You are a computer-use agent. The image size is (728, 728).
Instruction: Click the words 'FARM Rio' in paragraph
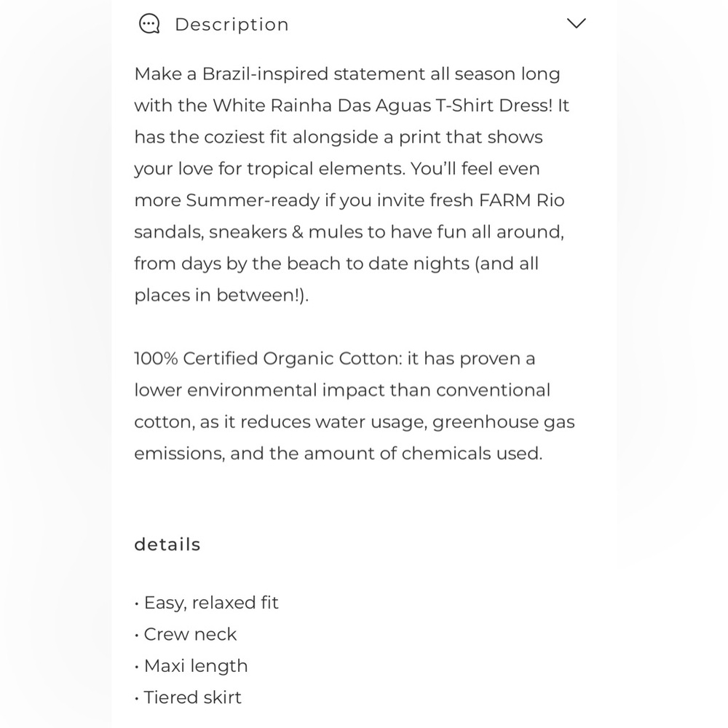pyautogui.click(x=521, y=200)
